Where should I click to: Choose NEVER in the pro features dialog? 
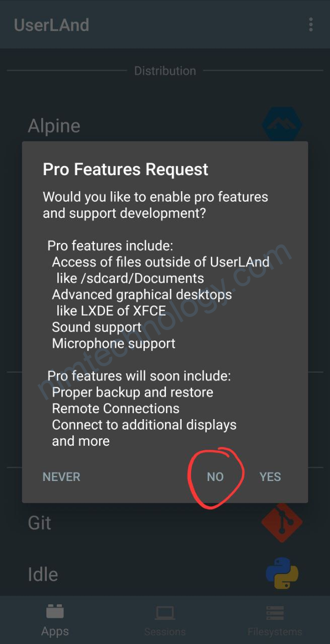click(x=61, y=477)
